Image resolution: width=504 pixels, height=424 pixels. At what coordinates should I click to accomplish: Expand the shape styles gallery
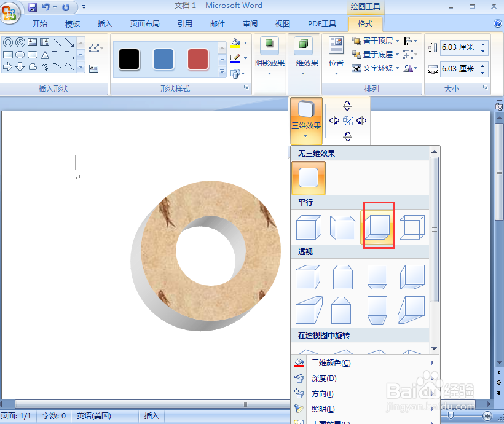222,72
